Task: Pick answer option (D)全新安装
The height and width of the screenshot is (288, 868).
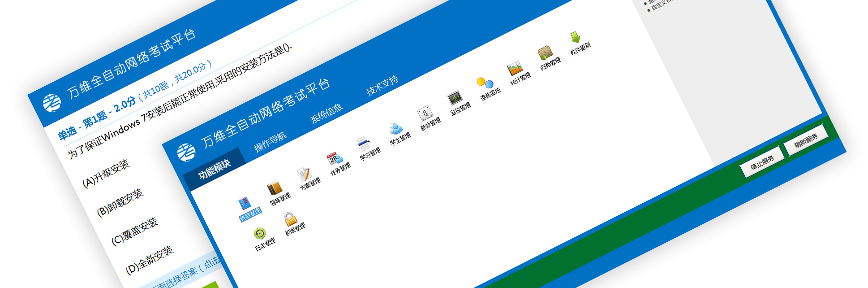Action: 150,260
